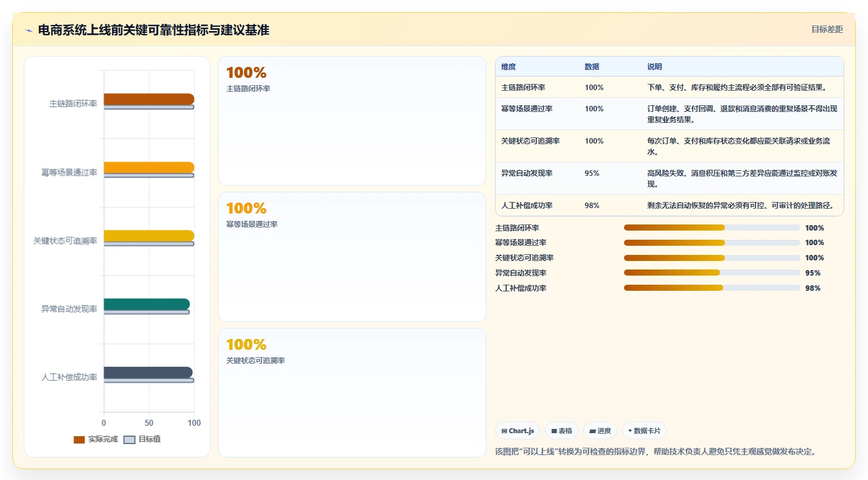Click the title 电商系统上线前关键可靠性指标与建议基准
The height and width of the screenshot is (480, 868).
[x=153, y=30]
